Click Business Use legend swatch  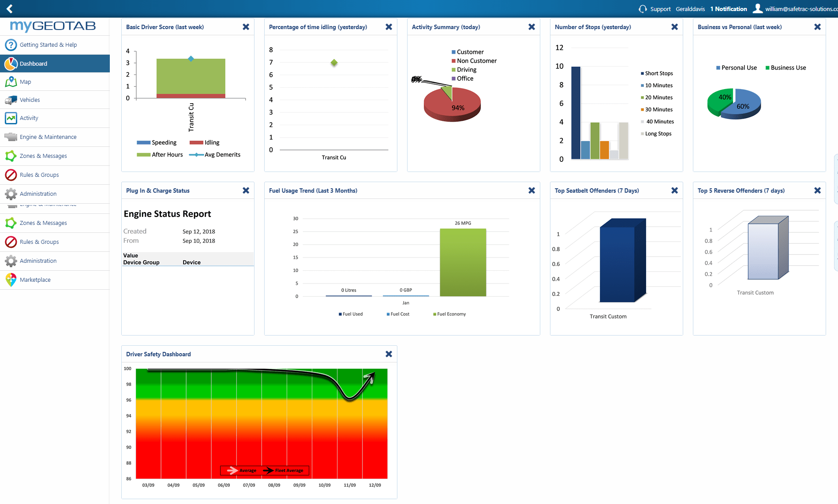click(x=767, y=68)
